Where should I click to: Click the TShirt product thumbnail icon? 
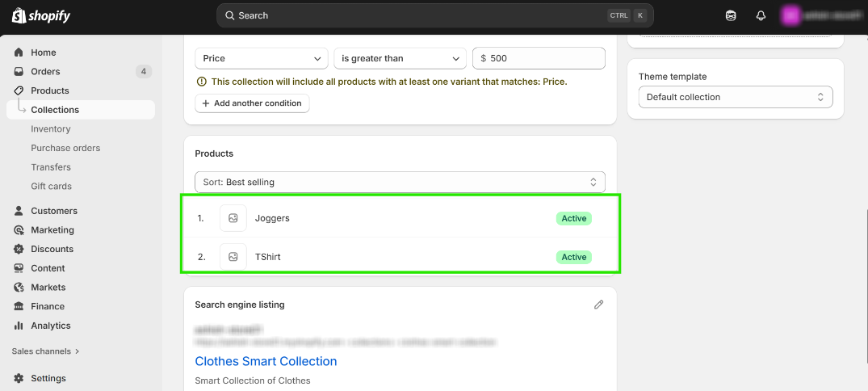point(233,257)
